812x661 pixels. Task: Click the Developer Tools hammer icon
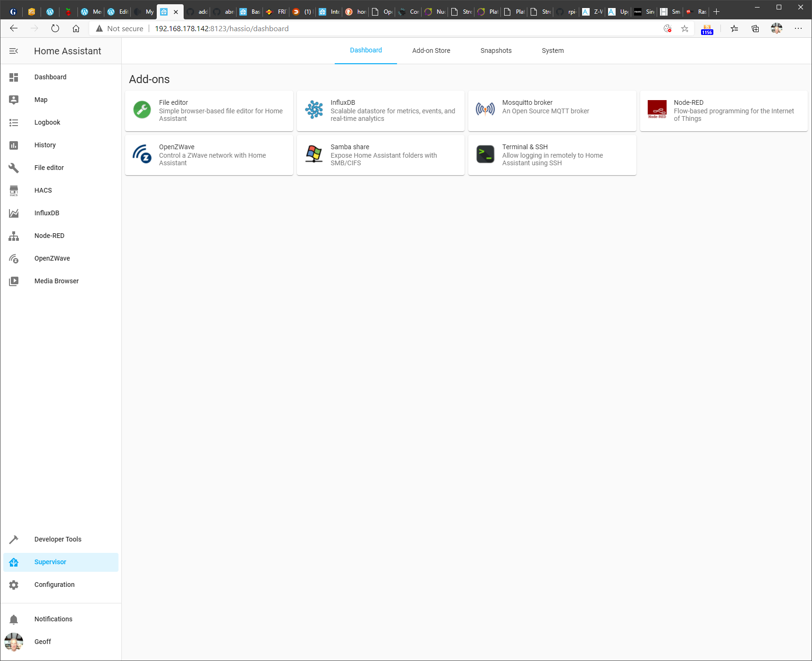(x=14, y=539)
